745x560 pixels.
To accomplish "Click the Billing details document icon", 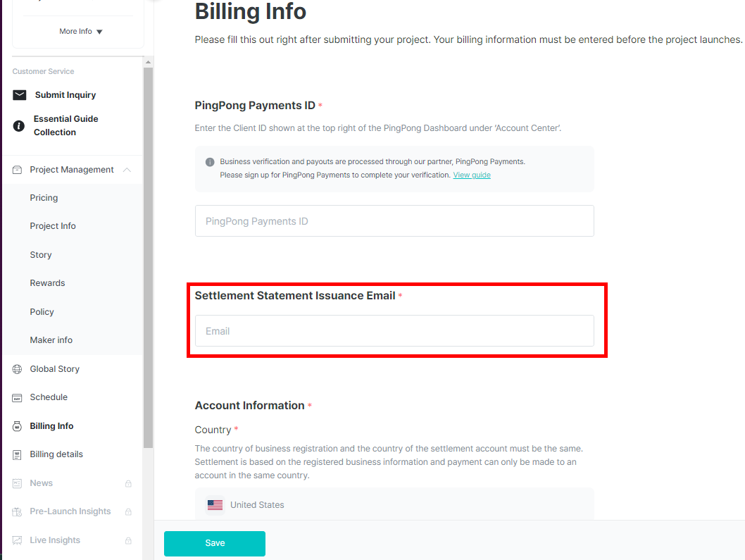I will point(18,455).
